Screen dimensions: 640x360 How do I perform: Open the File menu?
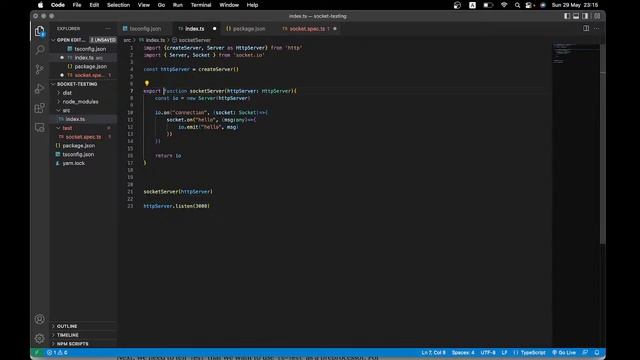(77, 5)
